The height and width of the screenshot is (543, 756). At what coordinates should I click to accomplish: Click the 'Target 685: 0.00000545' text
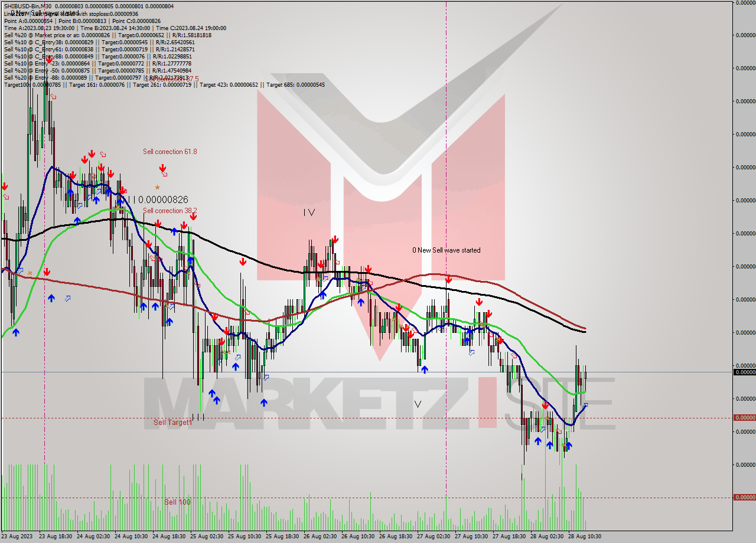[295, 84]
